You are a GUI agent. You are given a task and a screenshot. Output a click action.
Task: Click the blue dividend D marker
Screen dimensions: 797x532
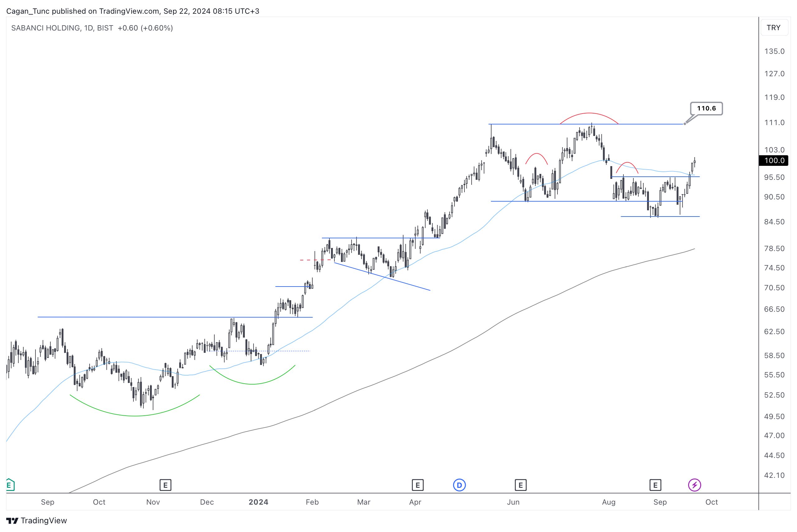[459, 485]
